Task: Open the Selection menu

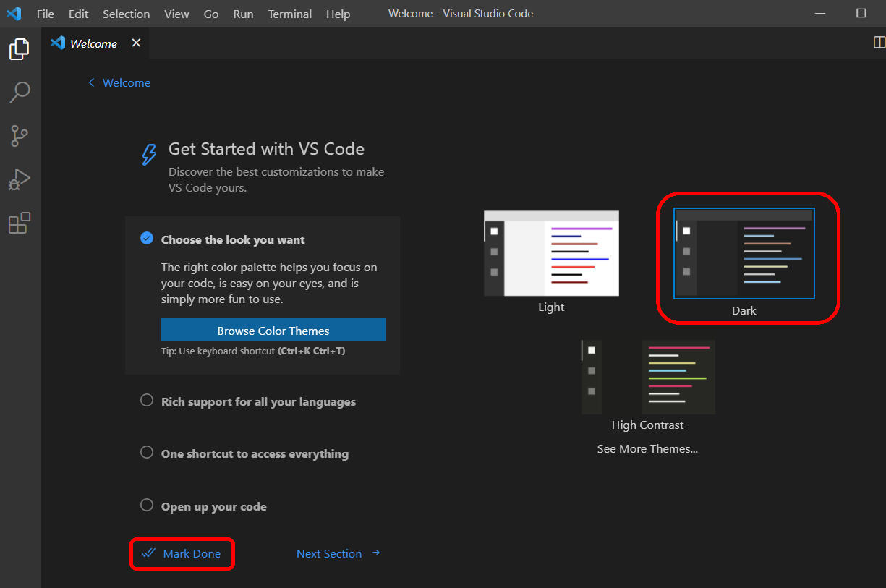Action: point(127,14)
